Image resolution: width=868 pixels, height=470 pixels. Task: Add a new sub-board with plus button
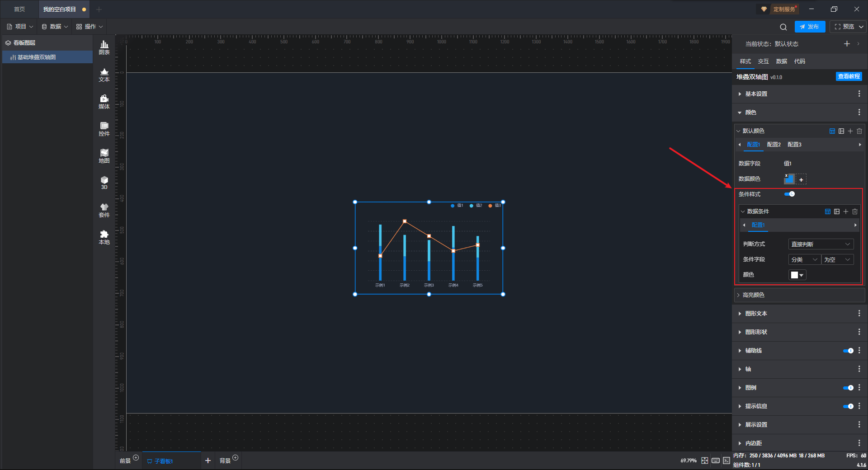pos(208,461)
